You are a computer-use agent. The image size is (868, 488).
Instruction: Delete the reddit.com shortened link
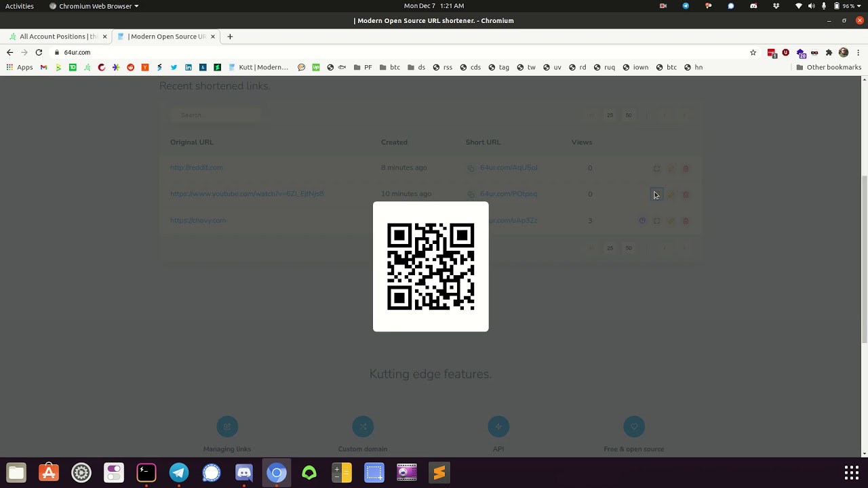tap(686, 168)
